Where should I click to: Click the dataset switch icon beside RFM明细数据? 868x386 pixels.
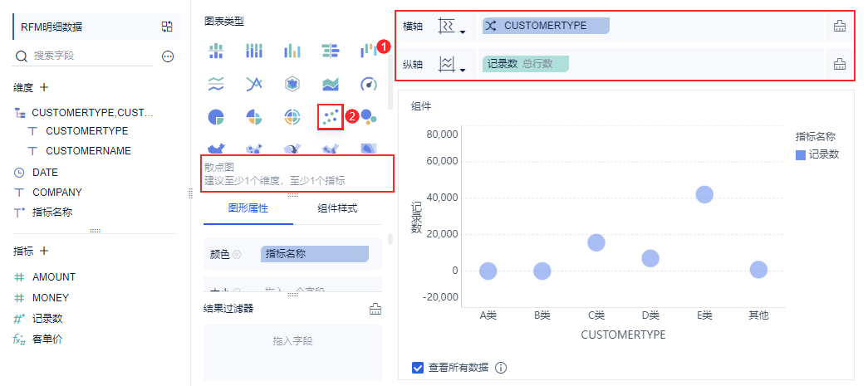[167, 27]
